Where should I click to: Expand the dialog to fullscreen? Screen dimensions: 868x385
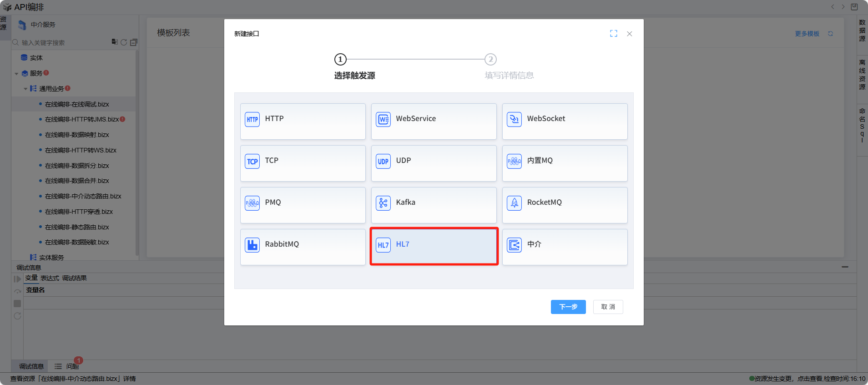[x=613, y=34]
